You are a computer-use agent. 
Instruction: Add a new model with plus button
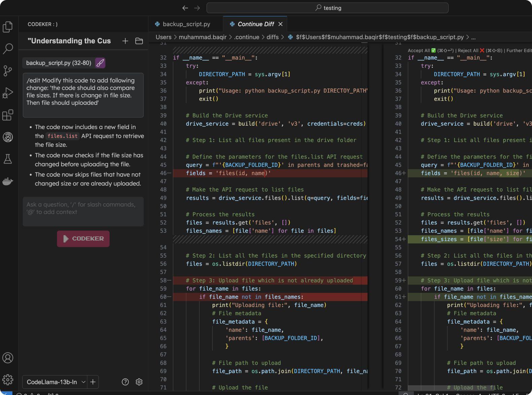93,382
